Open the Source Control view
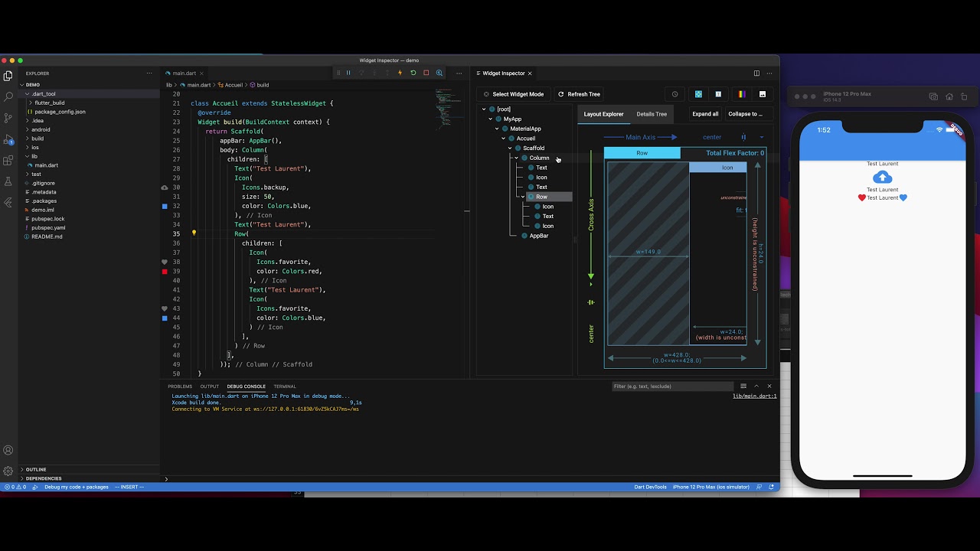Screen dimensions: 980x551 click(8, 118)
